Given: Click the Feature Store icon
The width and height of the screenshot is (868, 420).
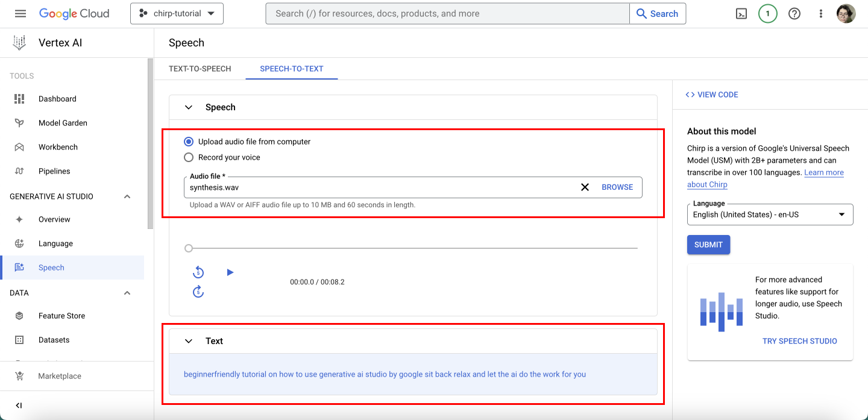Looking at the screenshot, I should coord(19,316).
